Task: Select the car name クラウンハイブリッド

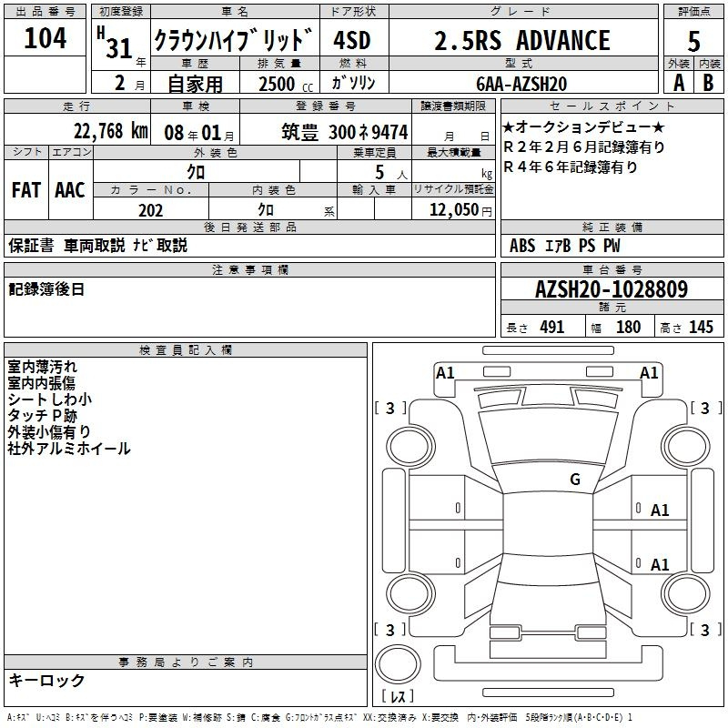Action: pos(234,40)
